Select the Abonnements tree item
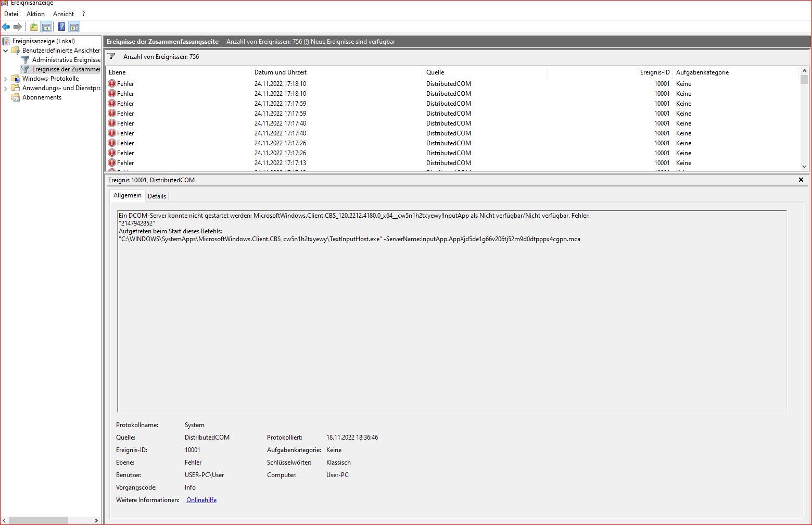 click(x=42, y=97)
